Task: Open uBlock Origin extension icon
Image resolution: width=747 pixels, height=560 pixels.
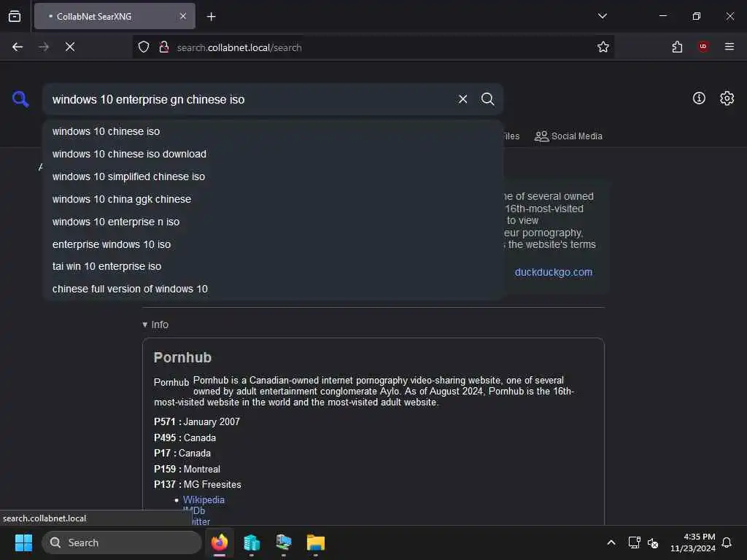Action: click(x=703, y=47)
